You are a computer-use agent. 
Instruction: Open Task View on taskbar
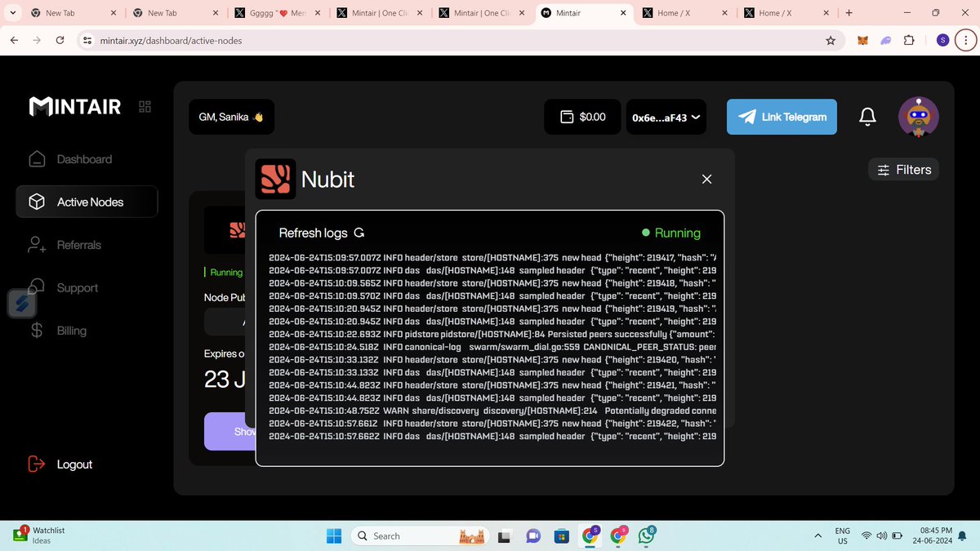pos(506,536)
